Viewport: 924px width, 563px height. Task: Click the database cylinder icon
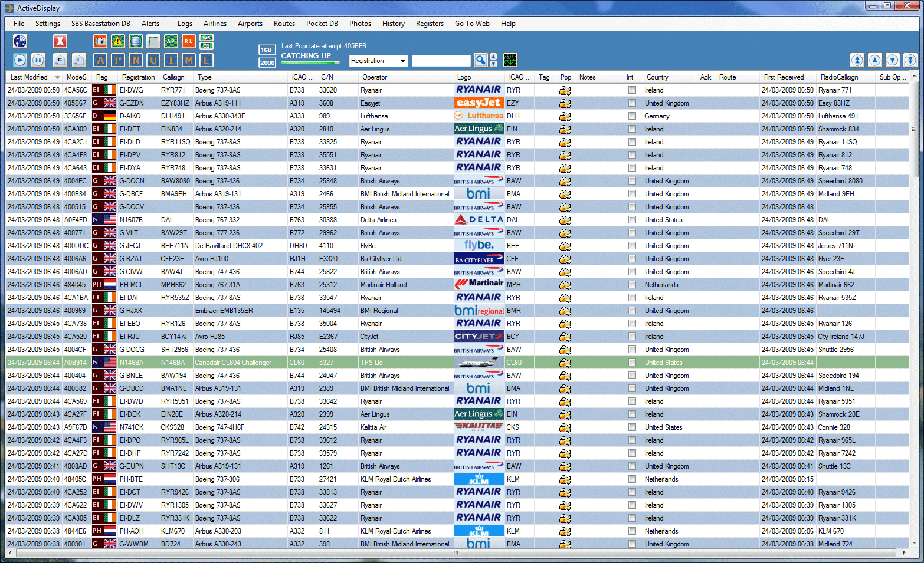point(136,41)
